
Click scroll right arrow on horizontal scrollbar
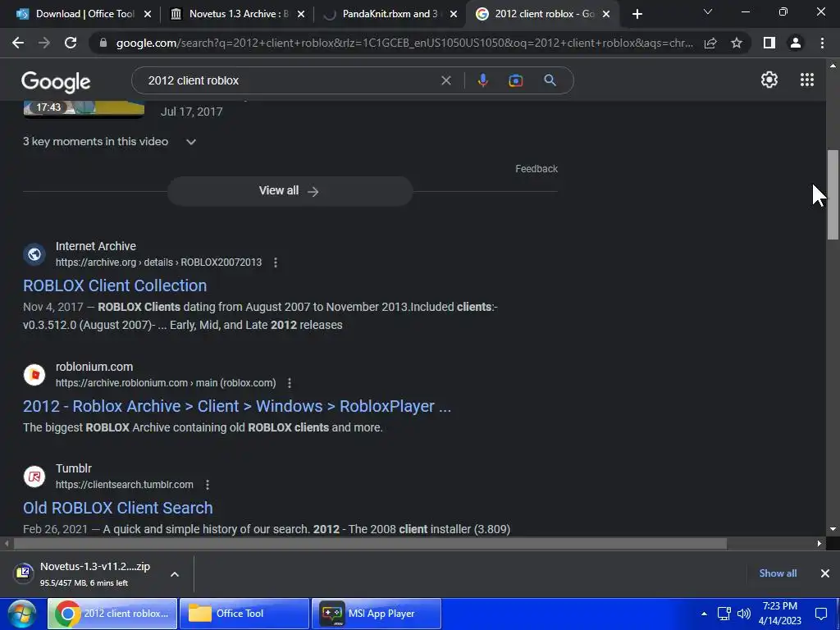coord(819,544)
